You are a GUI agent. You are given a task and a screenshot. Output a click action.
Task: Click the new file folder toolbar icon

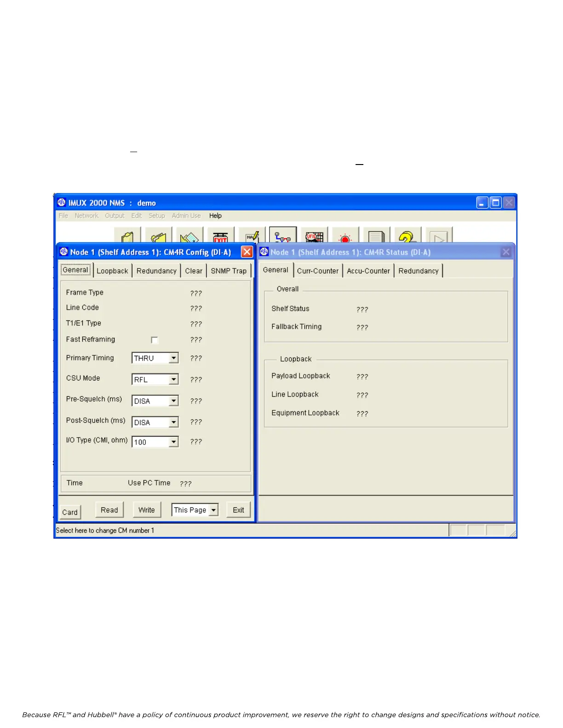(x=128, y=235)
